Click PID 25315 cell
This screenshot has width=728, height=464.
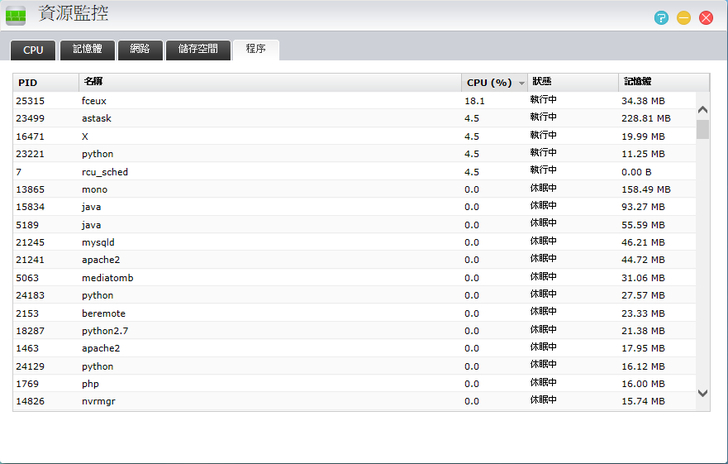pyautogui.click(x=30, y=101)
